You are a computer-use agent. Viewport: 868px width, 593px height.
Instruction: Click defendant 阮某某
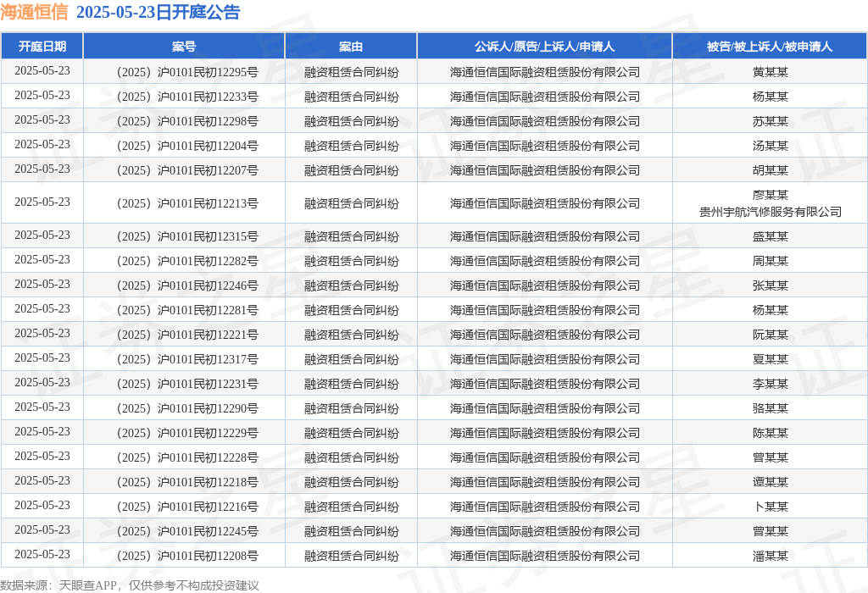[x=770, y=334]
